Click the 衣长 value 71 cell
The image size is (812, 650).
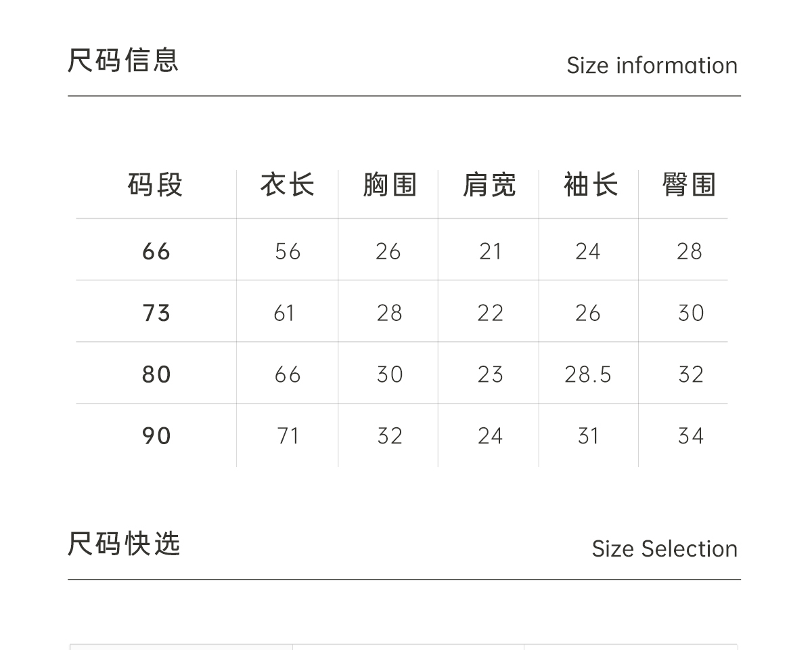[x=288, y=436]
